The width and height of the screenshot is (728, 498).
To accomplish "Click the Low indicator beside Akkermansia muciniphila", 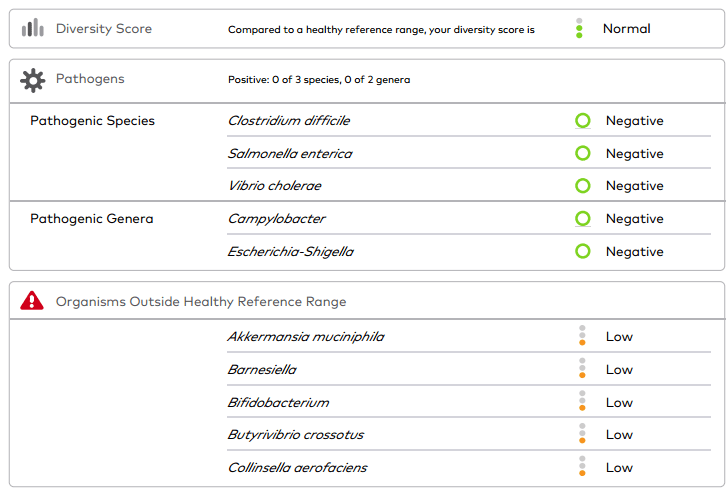I will click(x=582, y=337).
